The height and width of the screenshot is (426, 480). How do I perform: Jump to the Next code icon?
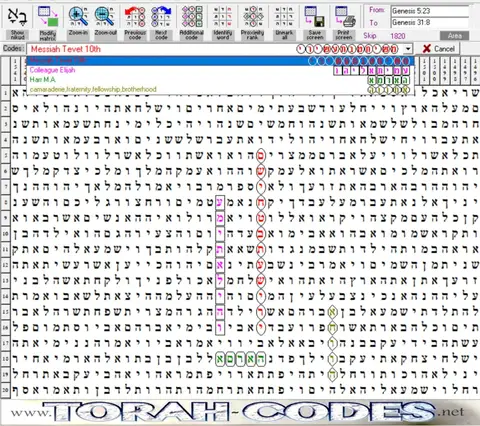(161, 17)
